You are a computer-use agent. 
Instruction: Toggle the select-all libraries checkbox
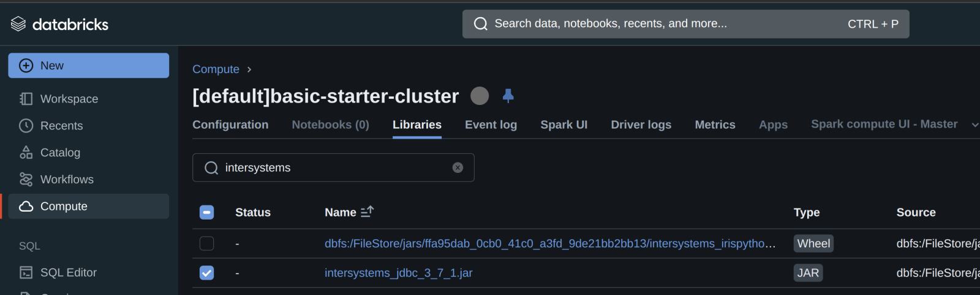[x=207, y=212]
